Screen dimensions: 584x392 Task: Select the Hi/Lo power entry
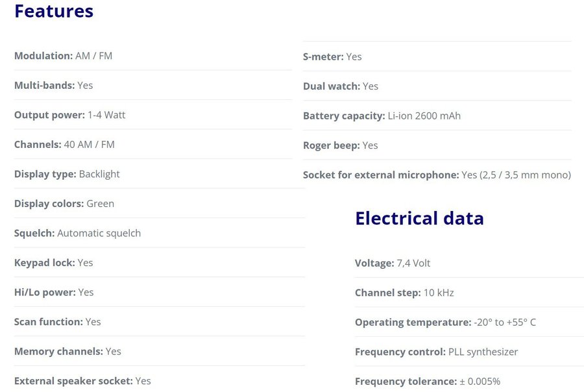(54, 292)
